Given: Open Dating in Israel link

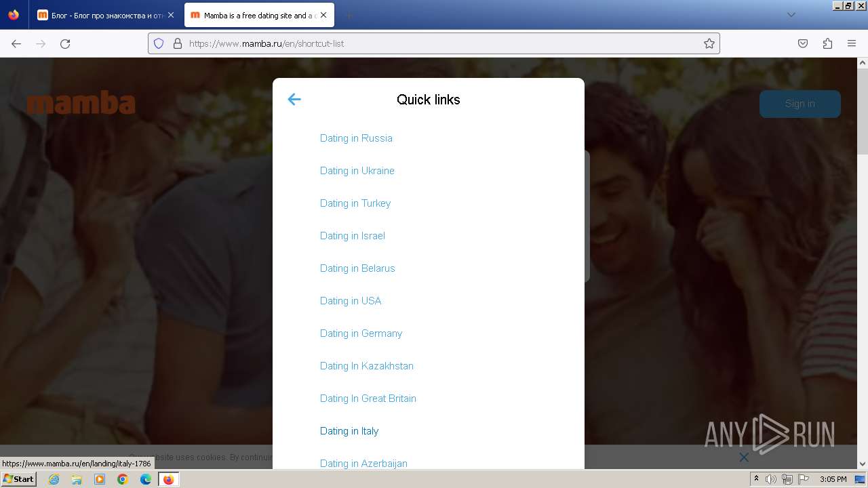Looking at the screenshot, I should [x=353, y=236].
